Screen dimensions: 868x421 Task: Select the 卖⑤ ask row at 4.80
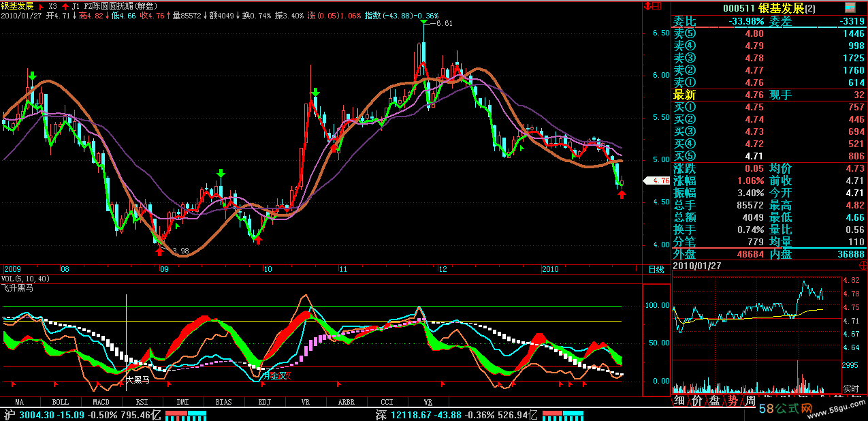pyautogui.click(x=769, y=33)
